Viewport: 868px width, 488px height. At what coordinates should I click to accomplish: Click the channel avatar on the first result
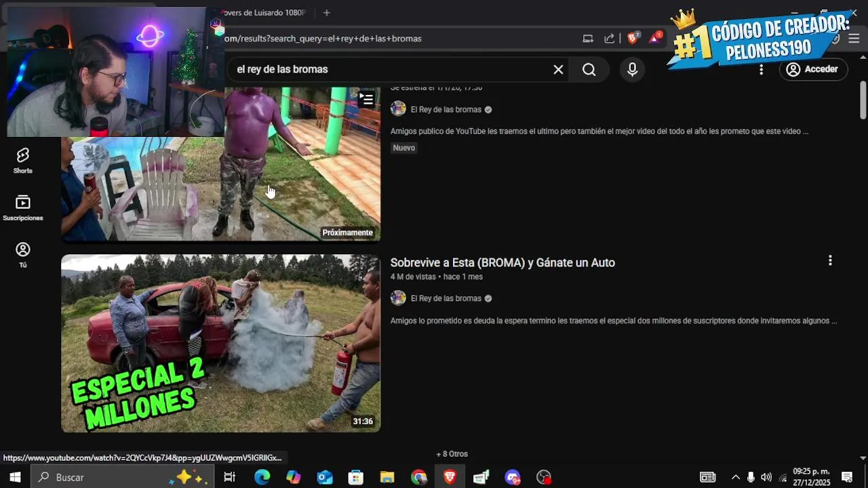[399, 109]
